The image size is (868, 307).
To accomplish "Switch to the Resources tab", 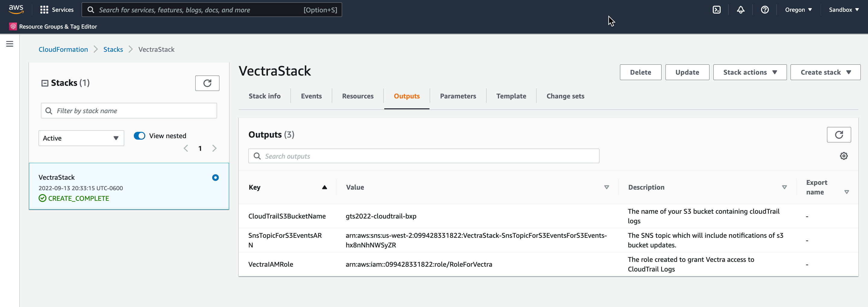I will (x=357, y=96).
